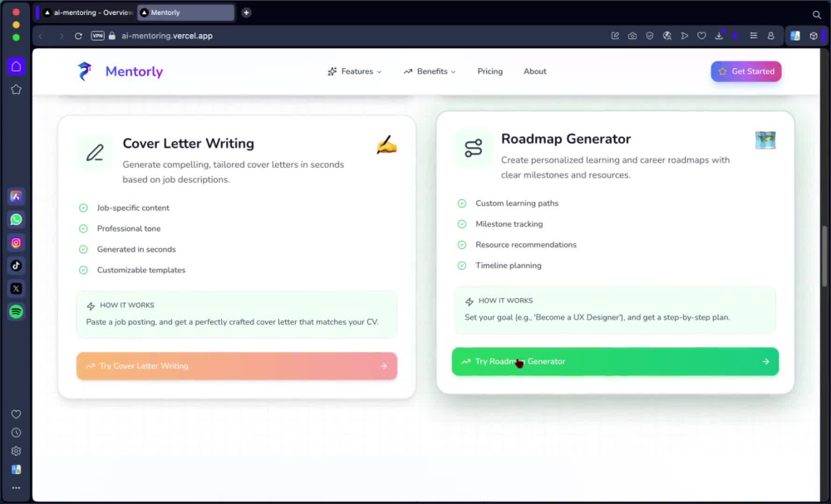Open WhatsApp in the sidebar

(17, 220)
